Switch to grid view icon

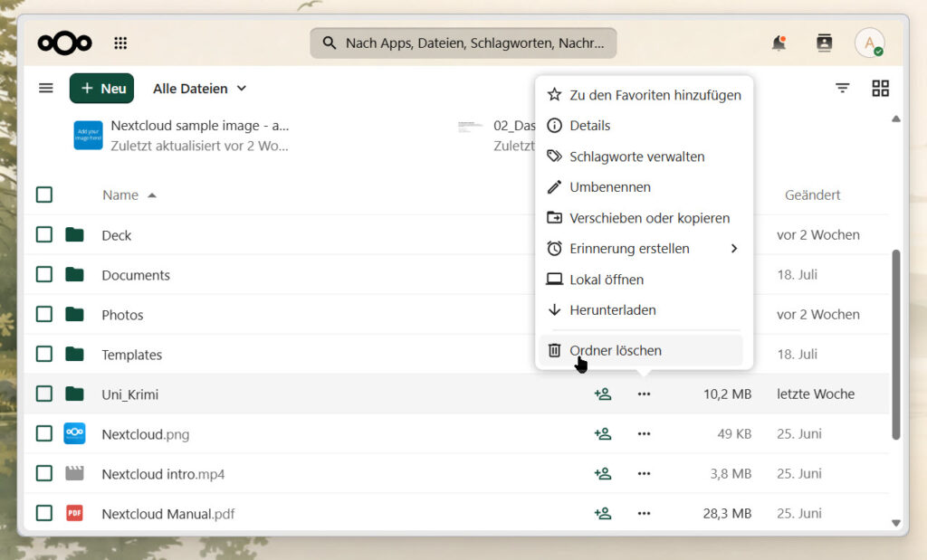click(x=880, y=89)
